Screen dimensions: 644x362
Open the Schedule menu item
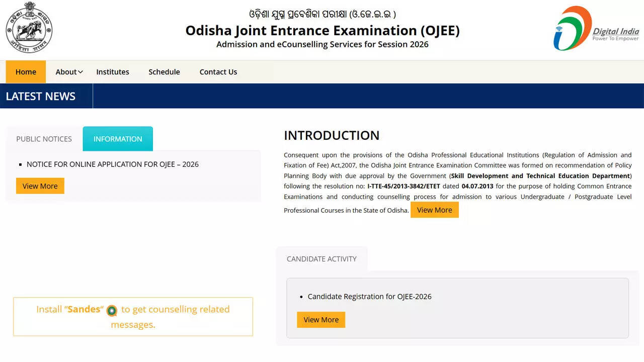(x=164, y=72)
